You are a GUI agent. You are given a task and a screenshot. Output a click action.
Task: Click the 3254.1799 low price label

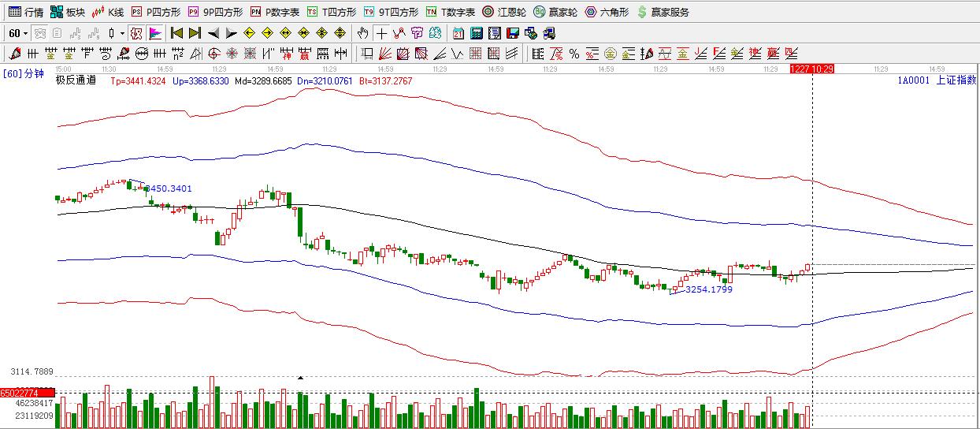pyautogui.click(x=708, y=289)
